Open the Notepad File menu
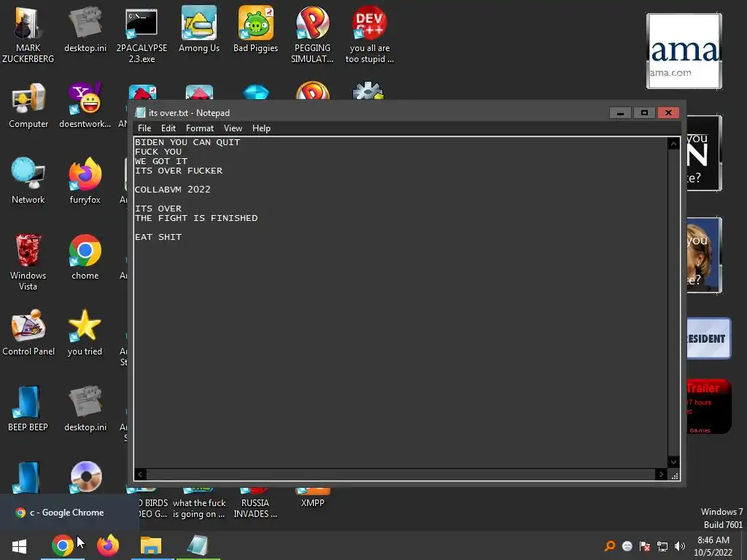The height and width of the screenshot is (560, 747). 144,128
